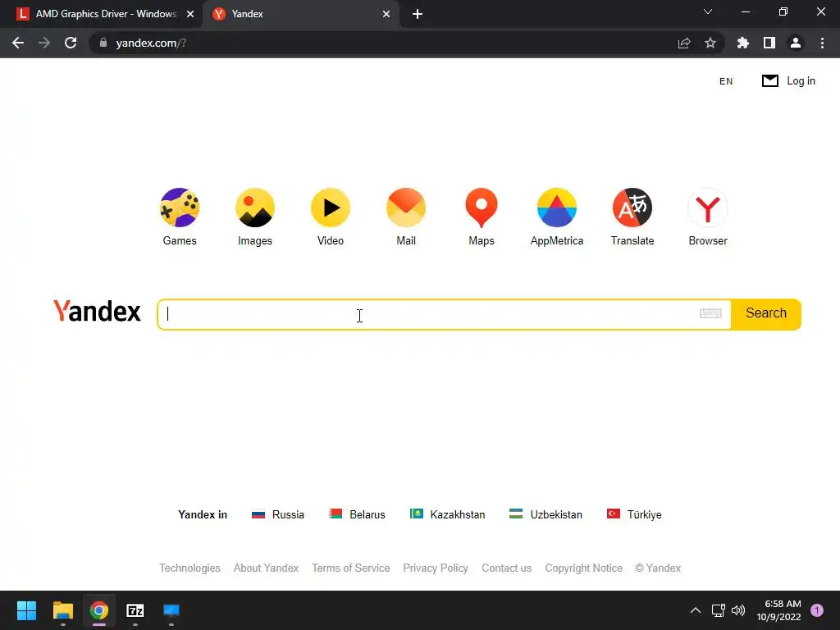
Task: Open the Chrome extensions puzzle icon
Action: tap(743, 43)
